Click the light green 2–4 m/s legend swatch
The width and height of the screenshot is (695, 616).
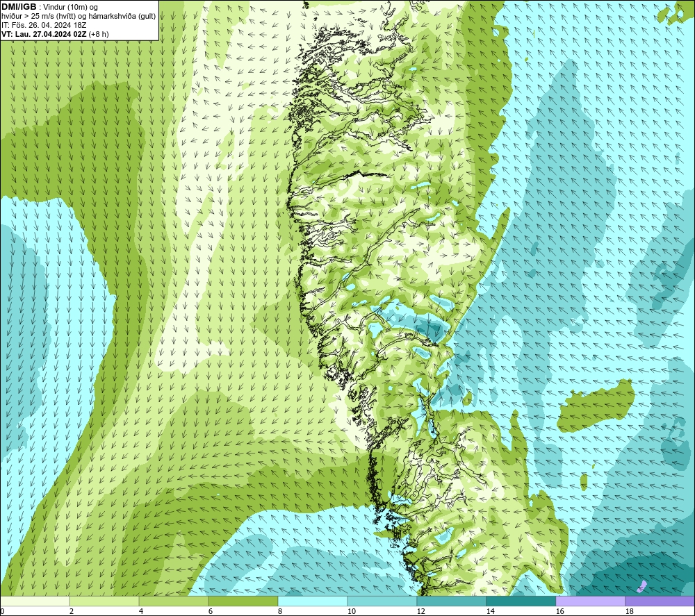click(104, 601)
